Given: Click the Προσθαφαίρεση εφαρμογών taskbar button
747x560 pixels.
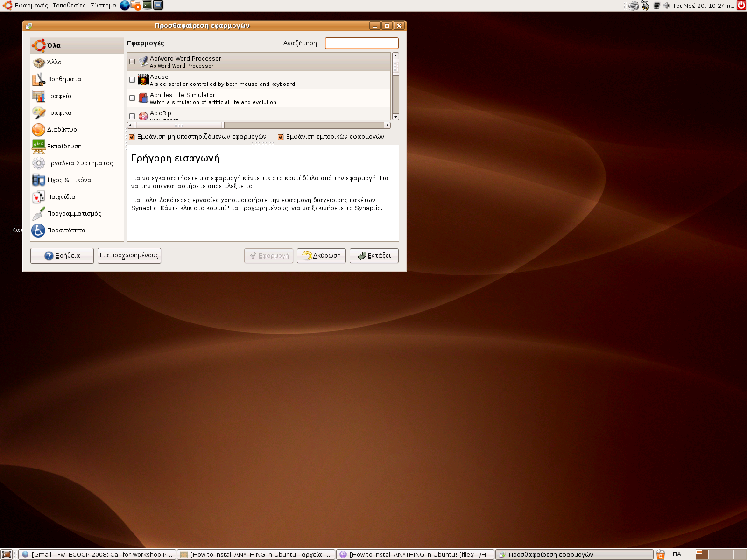Looking at the screenshot, I should coord(575,554).
